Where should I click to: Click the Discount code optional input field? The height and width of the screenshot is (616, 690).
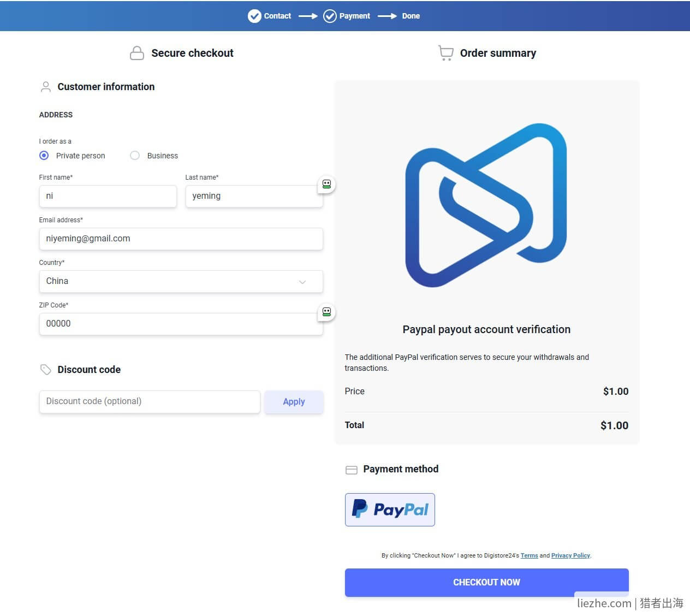point(150,402)
